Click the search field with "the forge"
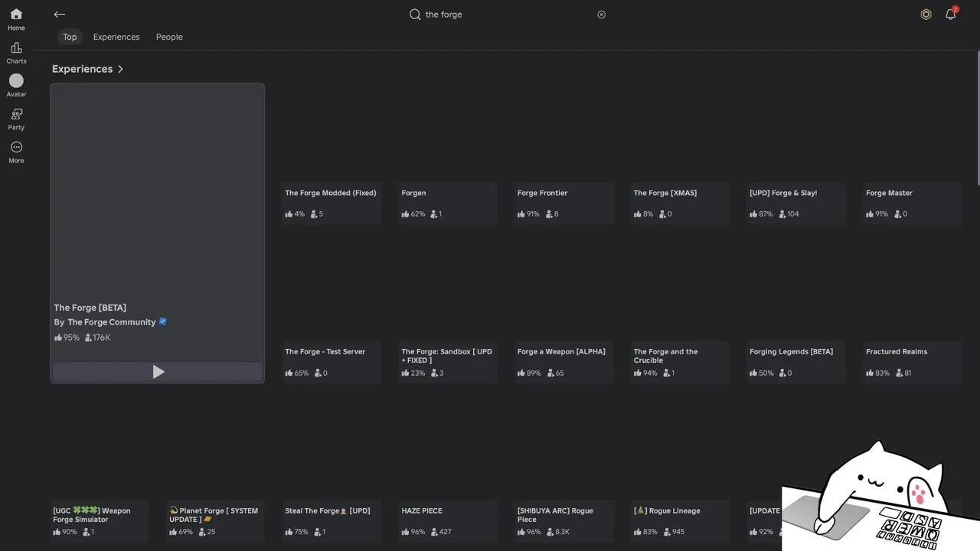The image size is (980, 551). coord(505,15)
